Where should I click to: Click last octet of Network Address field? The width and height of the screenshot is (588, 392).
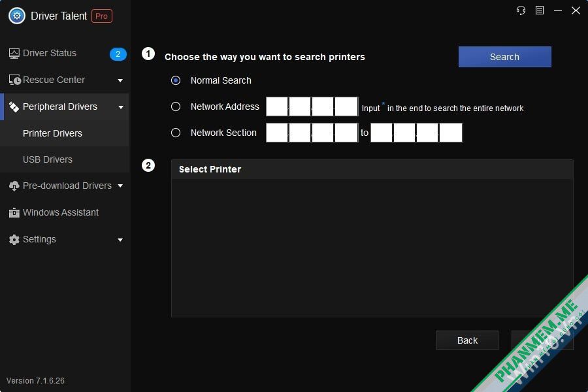point(346,106)
